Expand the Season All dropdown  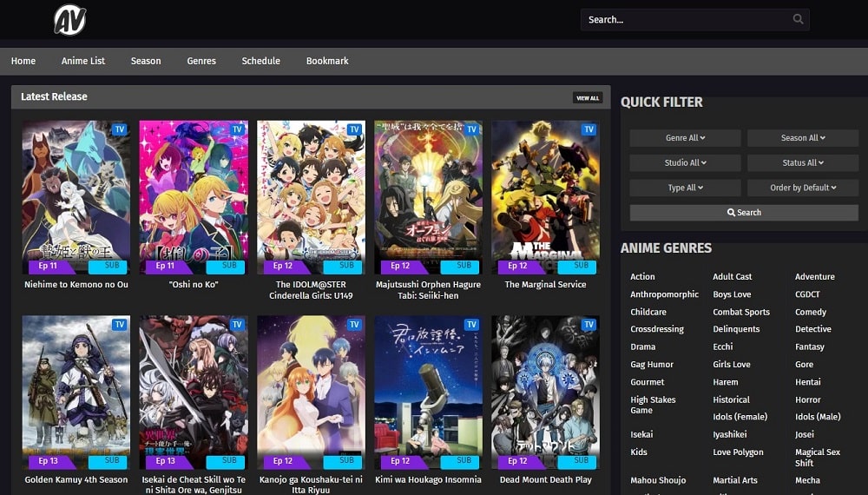803,138
